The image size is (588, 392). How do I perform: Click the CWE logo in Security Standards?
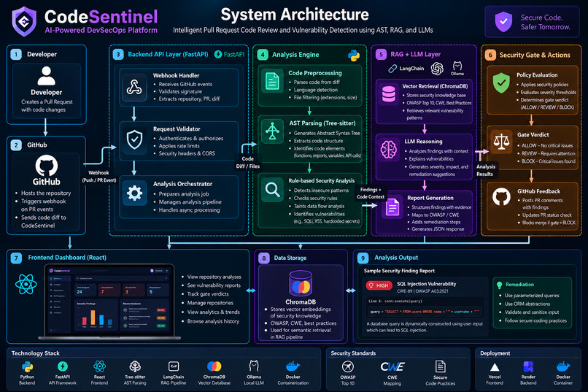(392, 366)
